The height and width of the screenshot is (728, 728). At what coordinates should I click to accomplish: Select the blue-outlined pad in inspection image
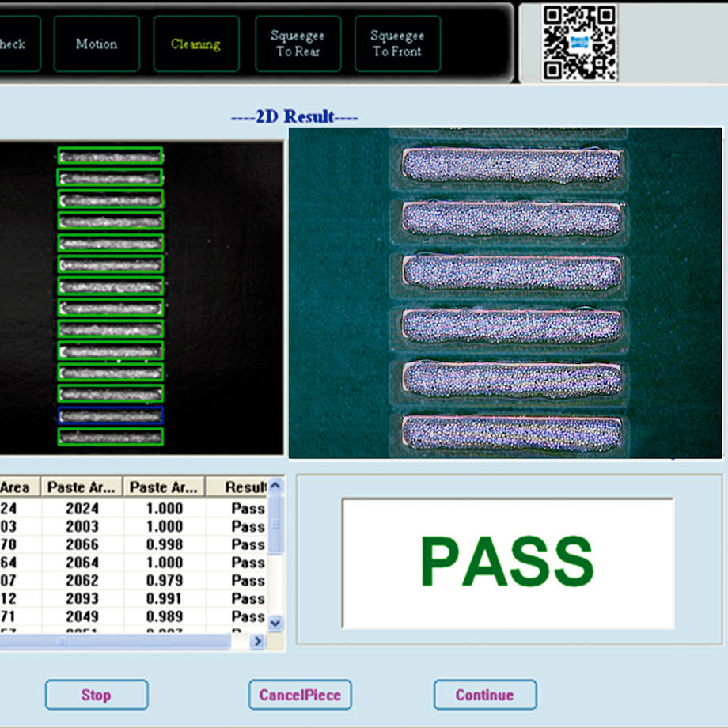click(111, 415)
